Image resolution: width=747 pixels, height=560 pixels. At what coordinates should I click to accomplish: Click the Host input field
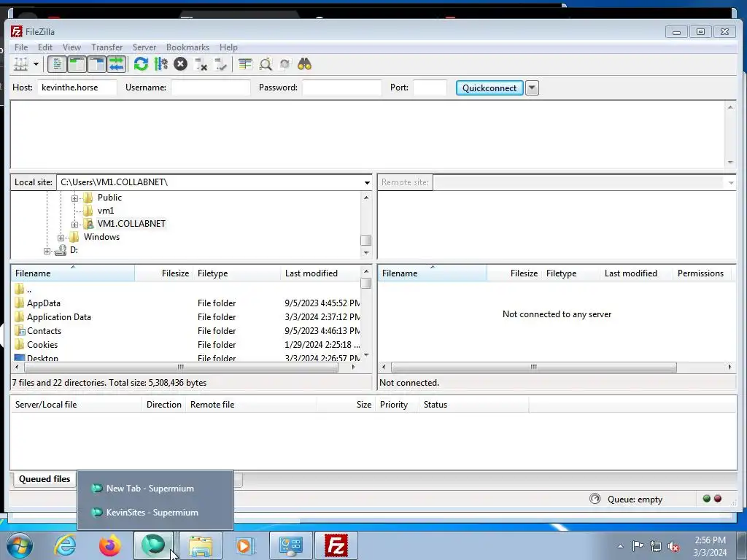pyautogui.click(x=77, y=87)
